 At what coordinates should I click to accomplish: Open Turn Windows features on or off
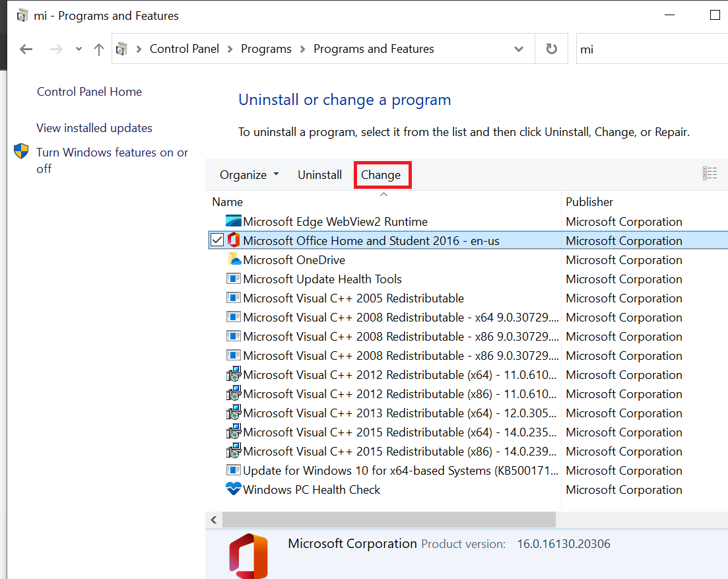pos(112,160)
